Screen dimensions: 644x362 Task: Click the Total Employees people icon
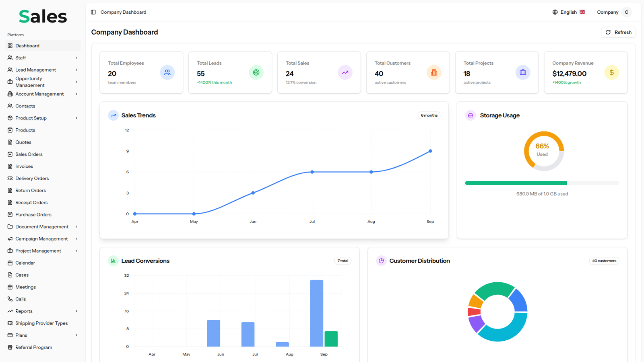click(167, 72)
